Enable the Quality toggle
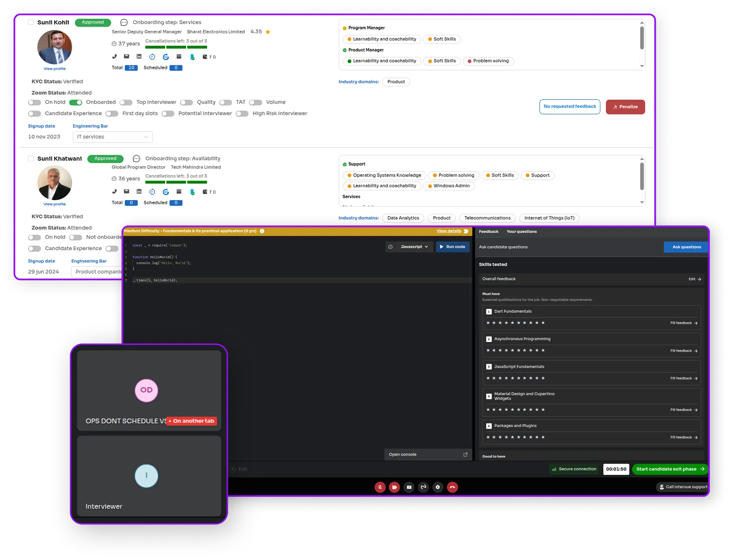The width and height of the screenshot is (729, 560). tap(186, 102)
